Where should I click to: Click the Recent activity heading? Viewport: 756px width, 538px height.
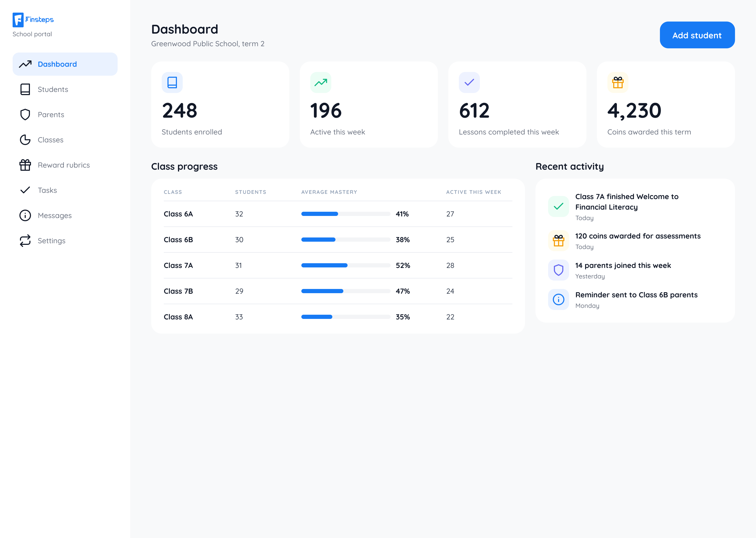[x=569, y=166]
